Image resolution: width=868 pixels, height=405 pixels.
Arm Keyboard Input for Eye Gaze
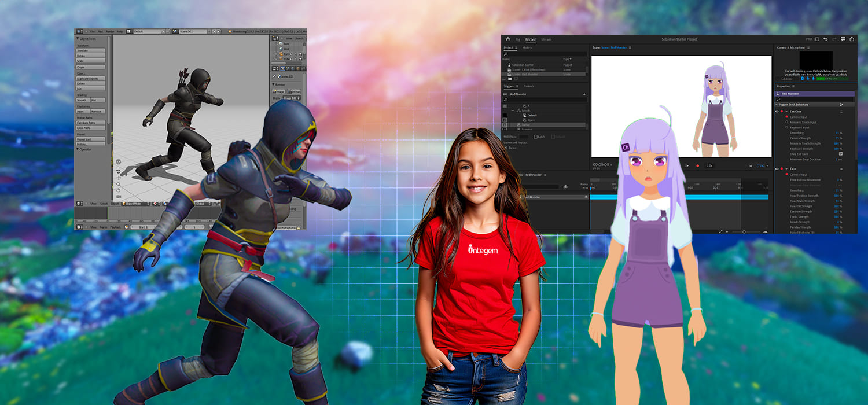point(786,127)
